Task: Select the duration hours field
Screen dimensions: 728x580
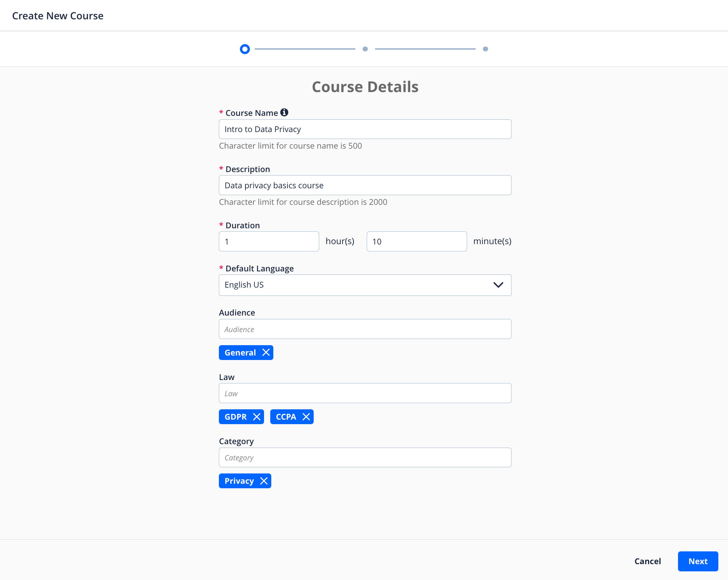Action: 269,241
